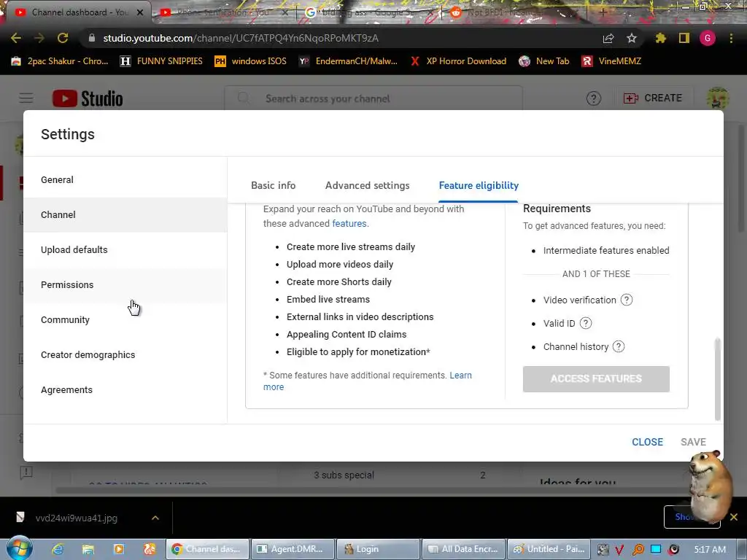
Task: Dismiss the download bar with the X
Action: [x=734, y=517]
